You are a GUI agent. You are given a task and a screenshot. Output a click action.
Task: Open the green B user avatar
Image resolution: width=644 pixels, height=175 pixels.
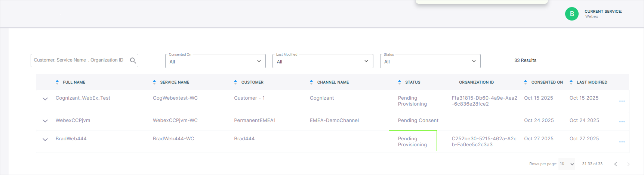pos(571,14)
